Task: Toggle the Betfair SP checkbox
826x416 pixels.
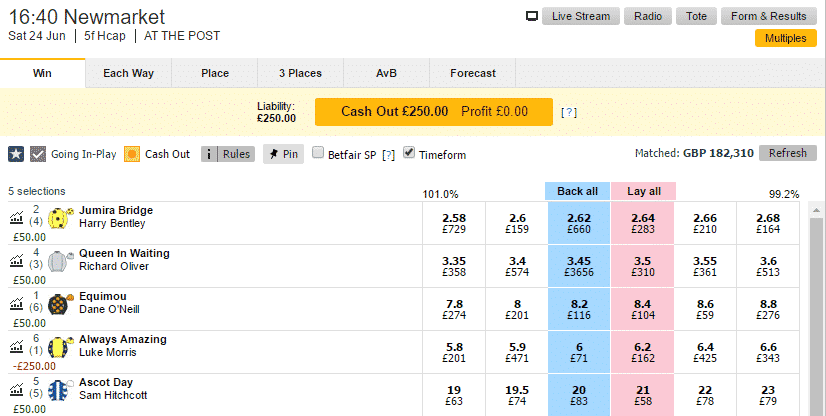Action: click(x=318, y=153)
